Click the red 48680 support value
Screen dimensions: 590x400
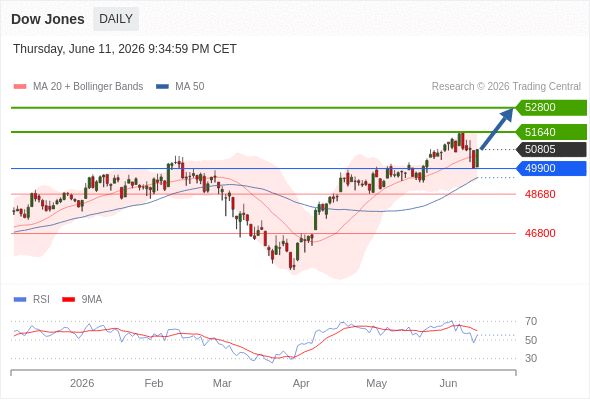pos(540,195)
